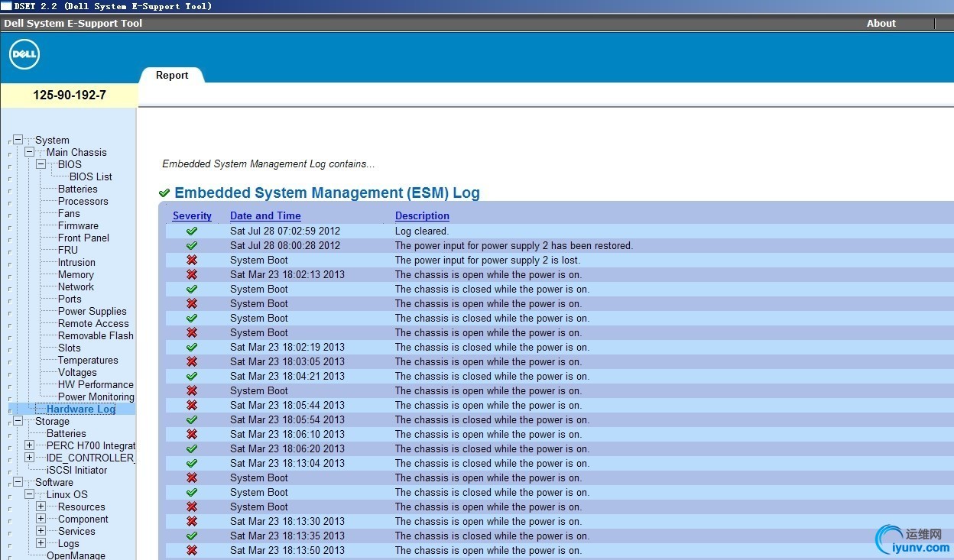
Task: Expand the Logs node
Action: click(41, 543)
